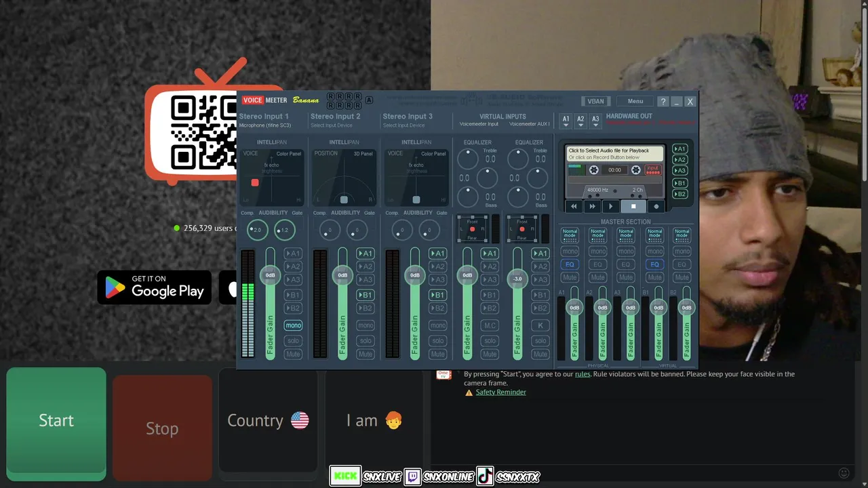Viewport: 868px width, 488px height.
Task: Toggle B1 routing on Stereo Input 2
Action: tap(366, 295)
